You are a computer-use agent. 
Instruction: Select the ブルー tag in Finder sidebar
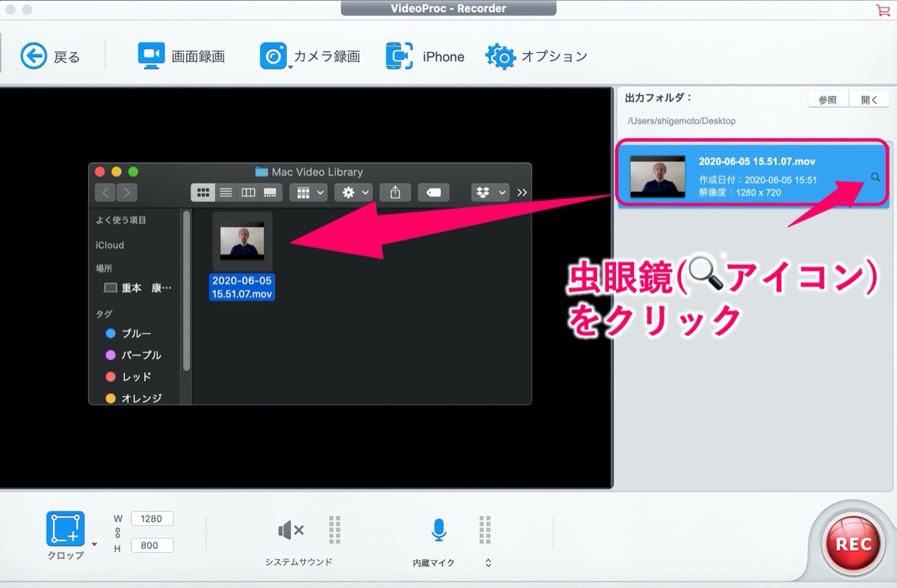(129, 333)
